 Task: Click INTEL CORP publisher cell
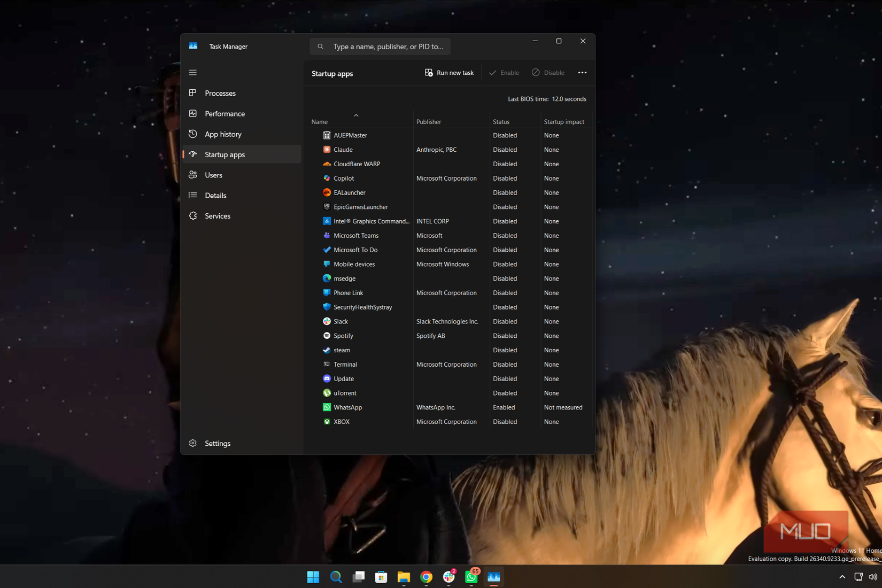432,221
